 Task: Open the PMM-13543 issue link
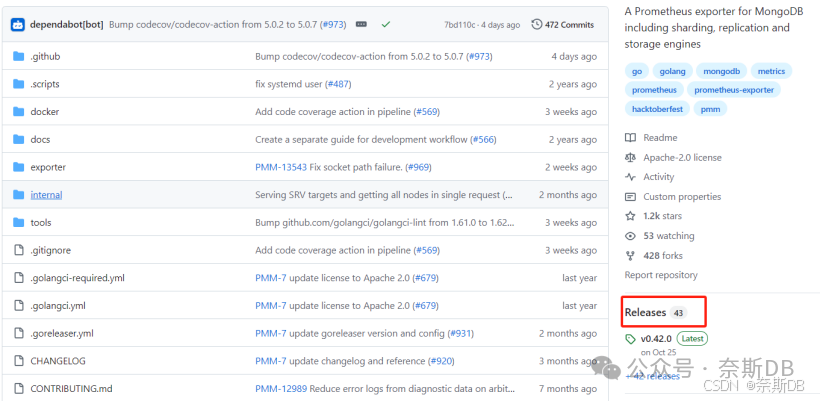click(281, 167)
